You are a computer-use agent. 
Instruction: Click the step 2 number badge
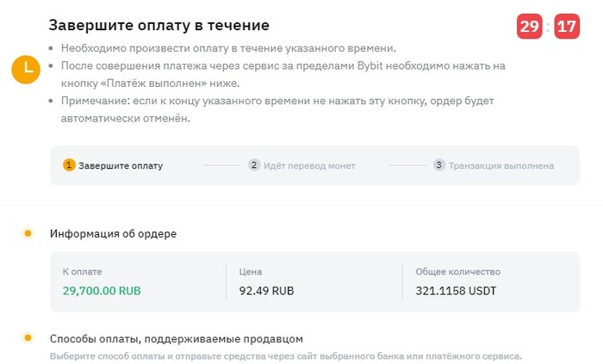tap(254, 165)
